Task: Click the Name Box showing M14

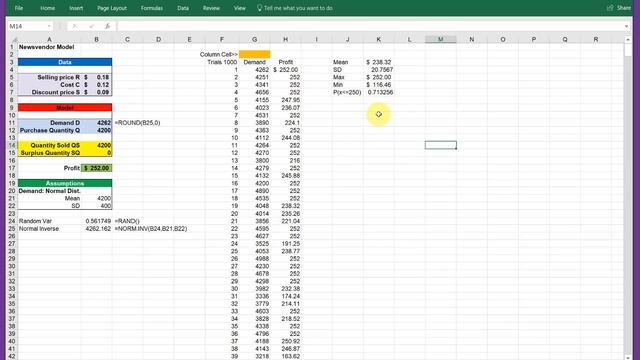Action: pos(27,26)
